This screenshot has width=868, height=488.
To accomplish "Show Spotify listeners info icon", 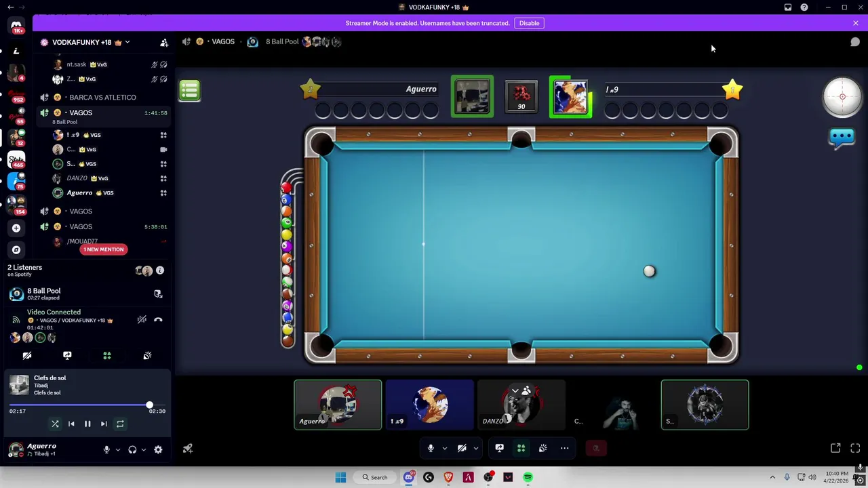I will 160,270.
